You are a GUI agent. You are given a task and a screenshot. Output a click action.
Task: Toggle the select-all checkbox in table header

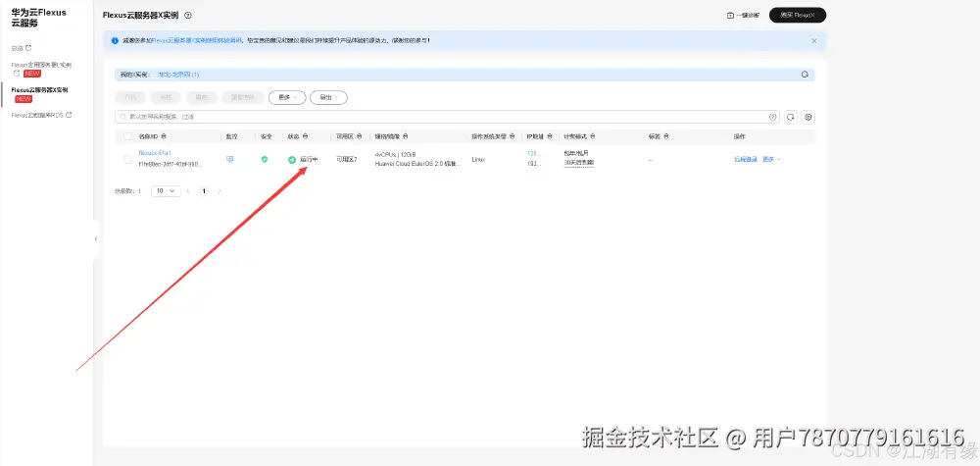coord(128,136)
